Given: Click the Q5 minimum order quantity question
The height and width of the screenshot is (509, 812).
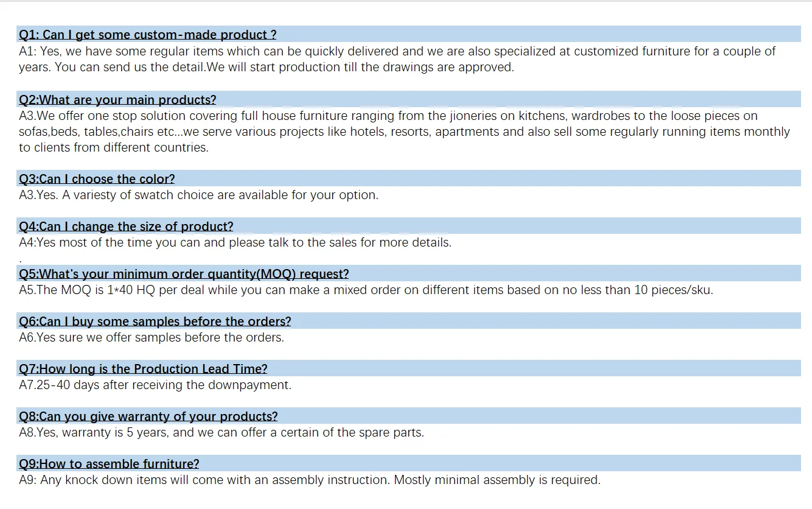Looking at the screenshot, I should click(x=184, y=274).
